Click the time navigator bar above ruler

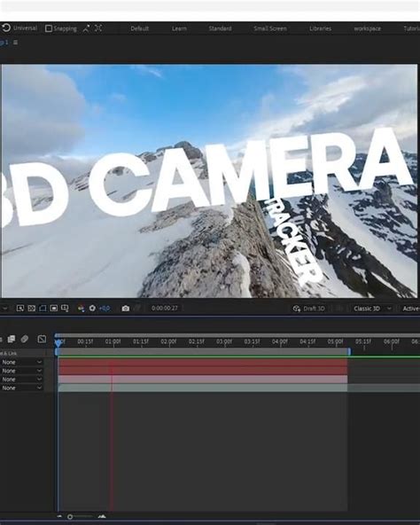click(x=237, y=335)
